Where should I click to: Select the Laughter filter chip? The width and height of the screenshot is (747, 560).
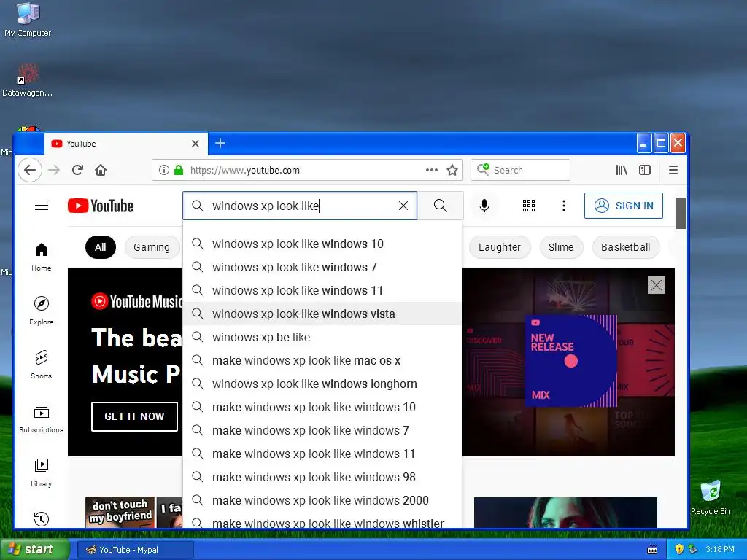click(x=499, y=247)
